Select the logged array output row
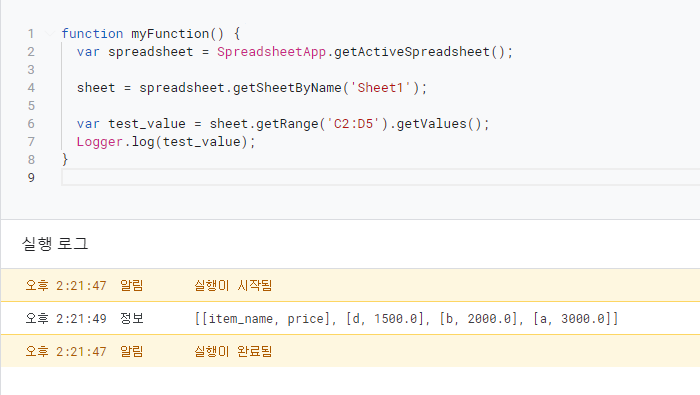The width and height of the screenshot is (700, 395). pyautogui.click(x=350, y=318)
